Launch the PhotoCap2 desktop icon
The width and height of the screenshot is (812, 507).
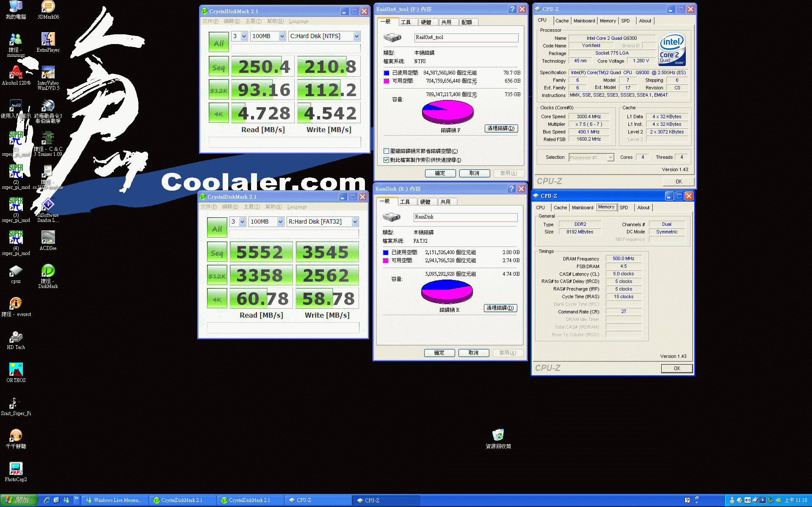(16, 472)
